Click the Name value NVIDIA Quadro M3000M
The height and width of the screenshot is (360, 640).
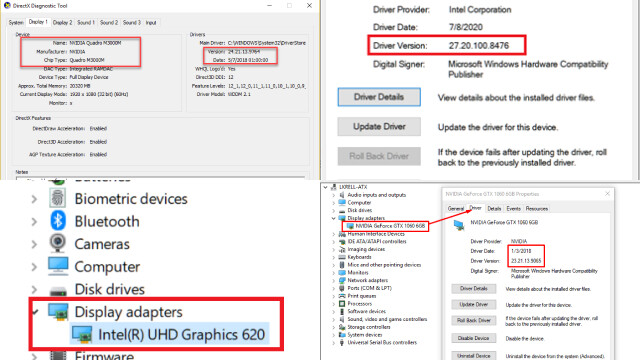pos(95,43)
